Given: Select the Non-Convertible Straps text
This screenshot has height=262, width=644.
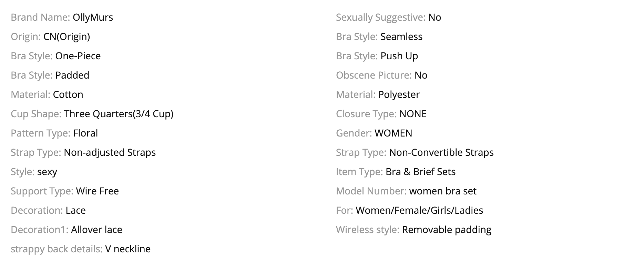Looking at the screenshot, I should (x=441, y=152).
